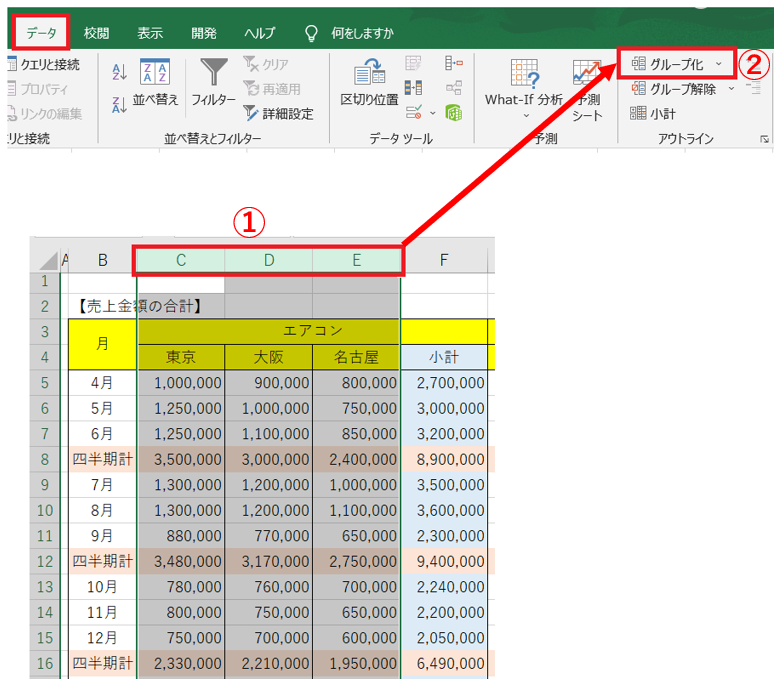778x683 pixels.
Task: Click the 何をしますか search box
Action: tap(362, 33)
